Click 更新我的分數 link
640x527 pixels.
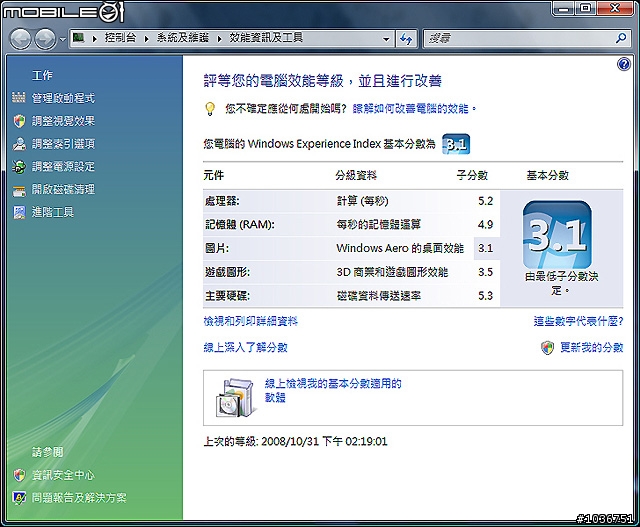point(592,347)
